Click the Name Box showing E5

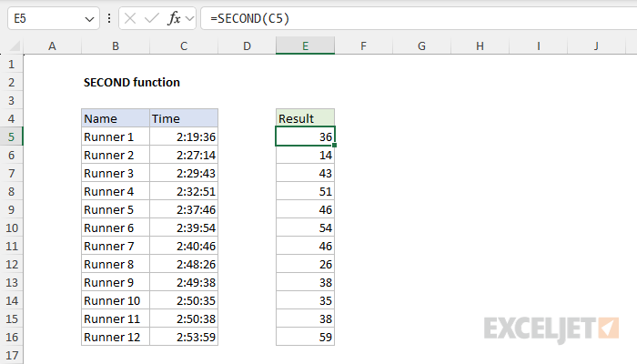53,18
